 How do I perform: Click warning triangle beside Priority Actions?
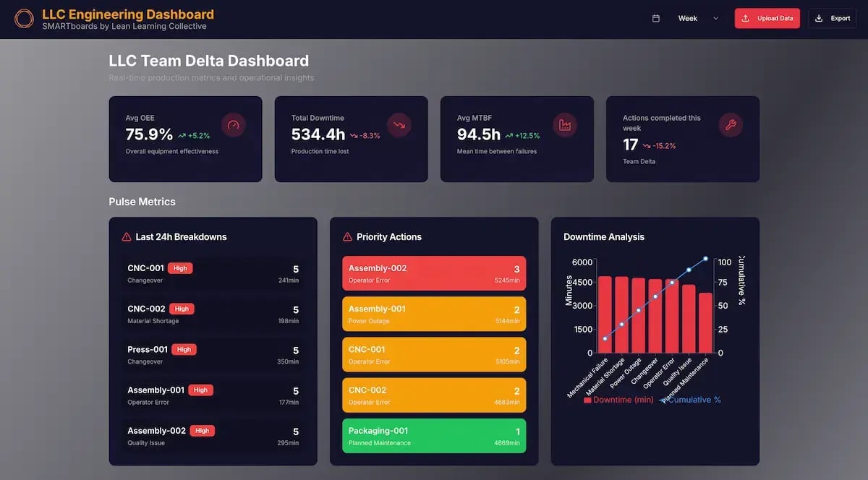(347, 237)
